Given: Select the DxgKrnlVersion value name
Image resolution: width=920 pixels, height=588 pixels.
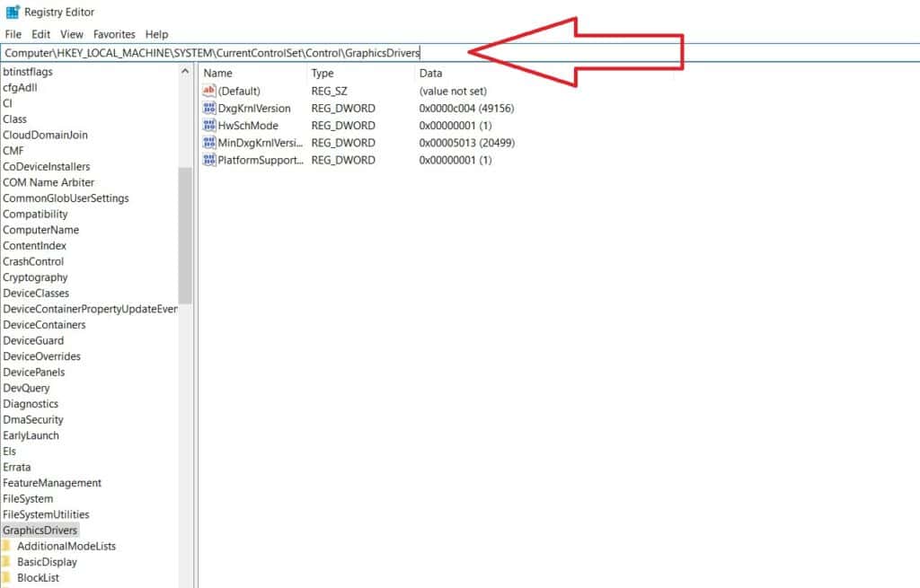Looking at the screenshot, I should [254, 109].
